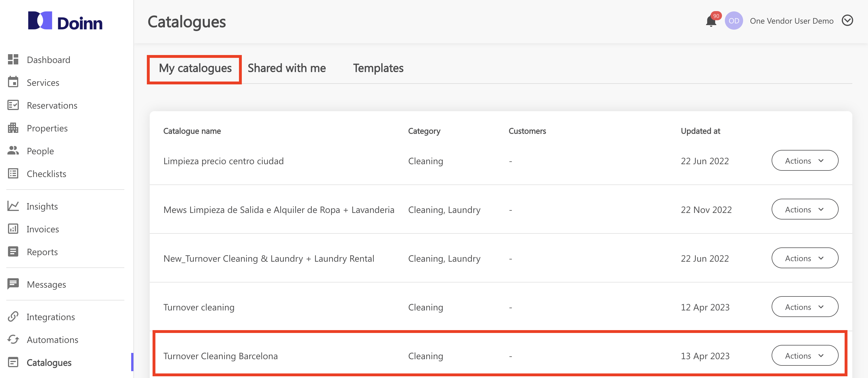Click the Automations sync arrows icon

13,339
